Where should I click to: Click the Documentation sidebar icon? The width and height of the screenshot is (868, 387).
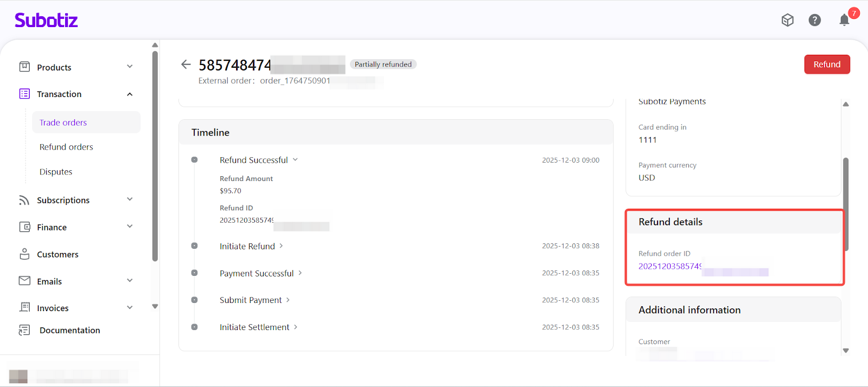[24, 330]
